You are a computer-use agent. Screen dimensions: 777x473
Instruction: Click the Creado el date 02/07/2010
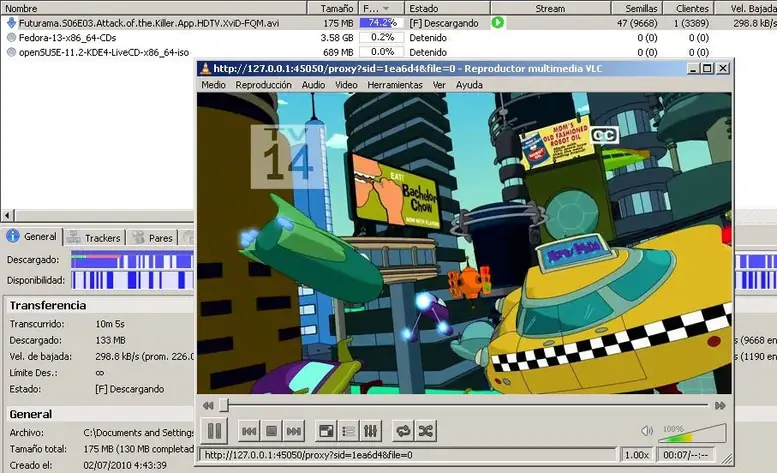125,465
